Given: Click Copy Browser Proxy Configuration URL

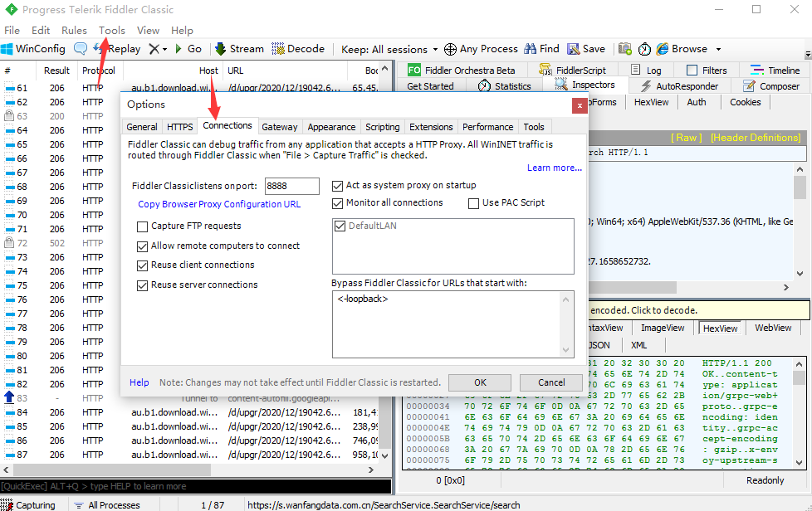Looking at the screenshot, I should click(219, 204).
